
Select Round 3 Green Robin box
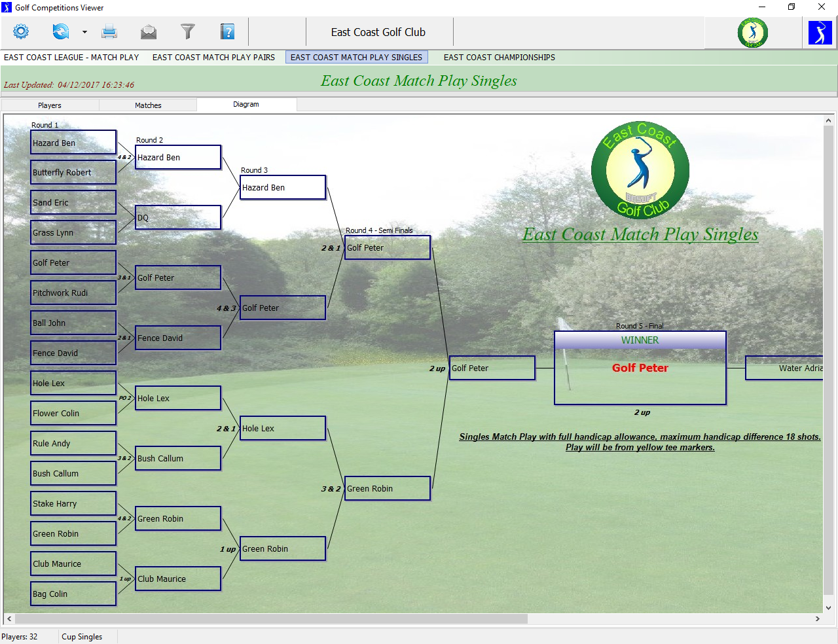point(283,548)
